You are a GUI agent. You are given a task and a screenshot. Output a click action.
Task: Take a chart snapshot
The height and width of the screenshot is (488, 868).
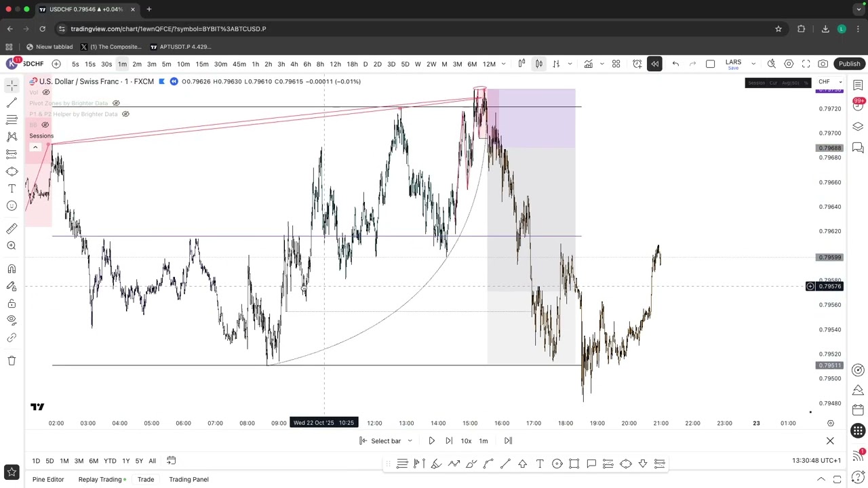[823, 64]
